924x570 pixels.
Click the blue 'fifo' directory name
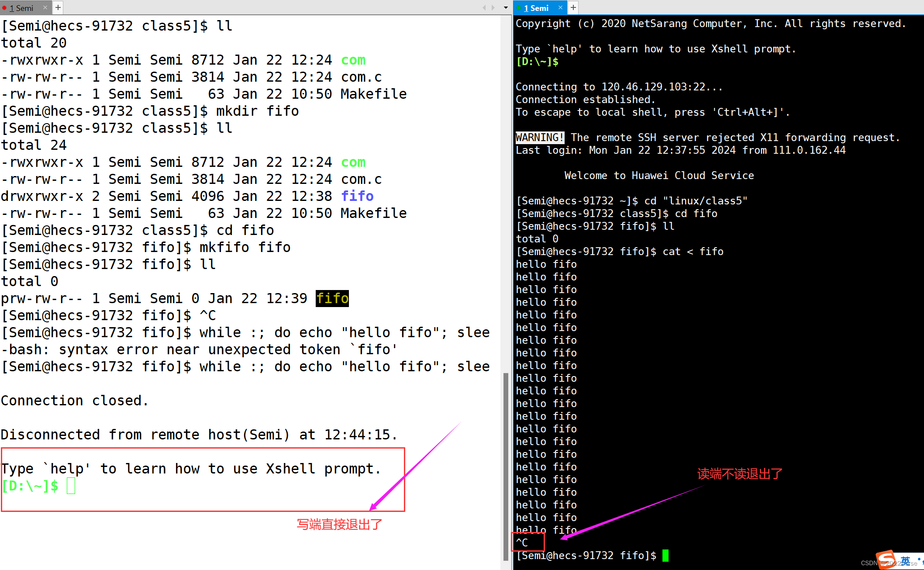pyautogui.click(x=357, y=196)
